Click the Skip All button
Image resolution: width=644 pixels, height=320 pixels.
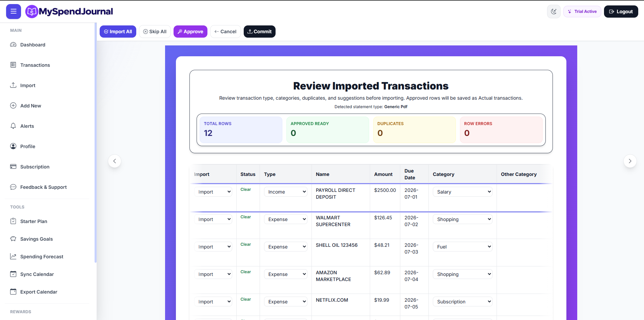pos(155,32)
